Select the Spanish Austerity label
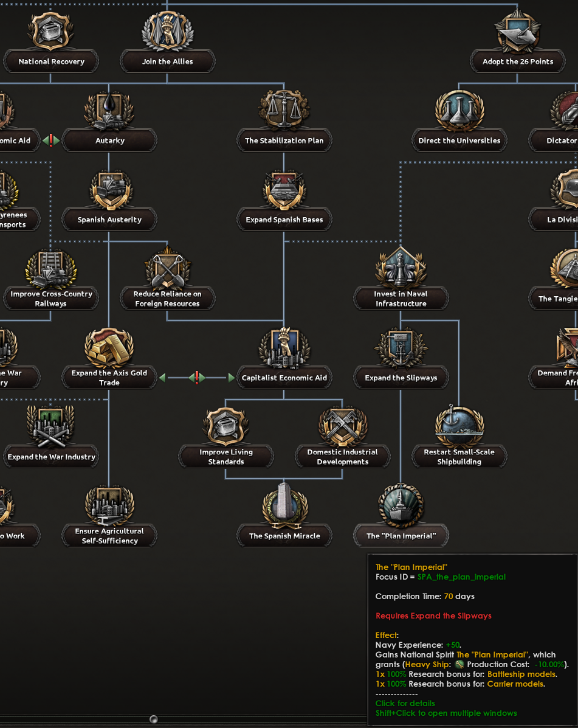The width and height of the screenshot is (578, 728). click(x=109, y=220)
